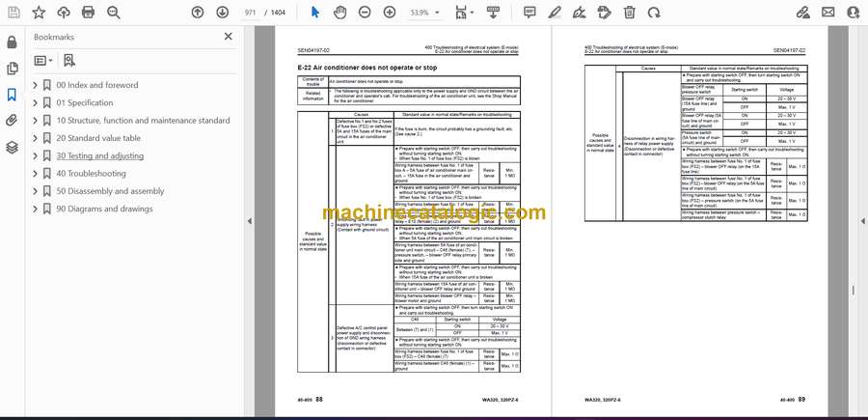The height and width of the screenshot is (420, 868).
Task: Collapse the left navigation pane arrow
Action: click(x=249, y=221)
